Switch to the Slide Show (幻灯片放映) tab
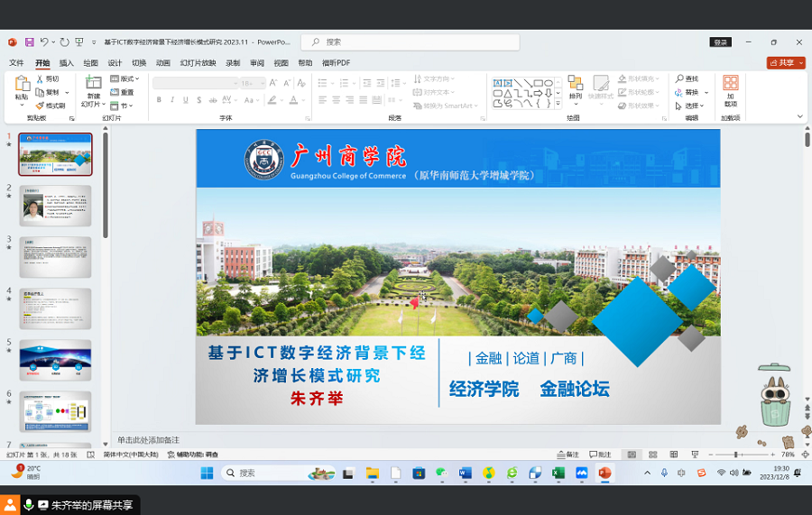This screenshot has width=812, height=515. point(198,63)
